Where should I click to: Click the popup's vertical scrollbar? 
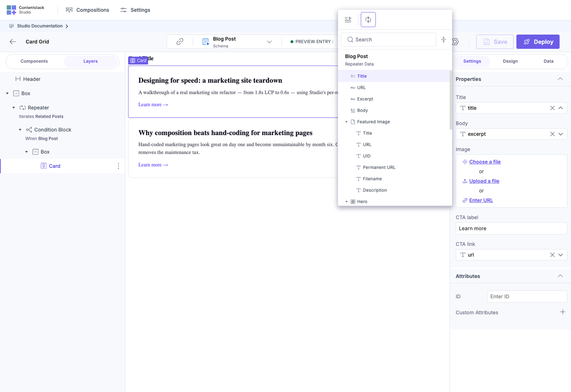[x=451, y=100]
